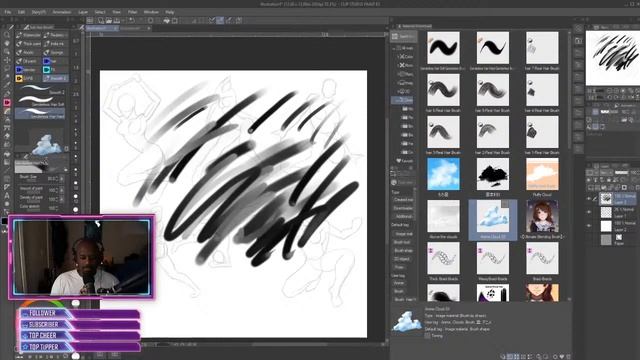Choose the Sponge sub tool group
640x360 pixels.
(56, 52)
